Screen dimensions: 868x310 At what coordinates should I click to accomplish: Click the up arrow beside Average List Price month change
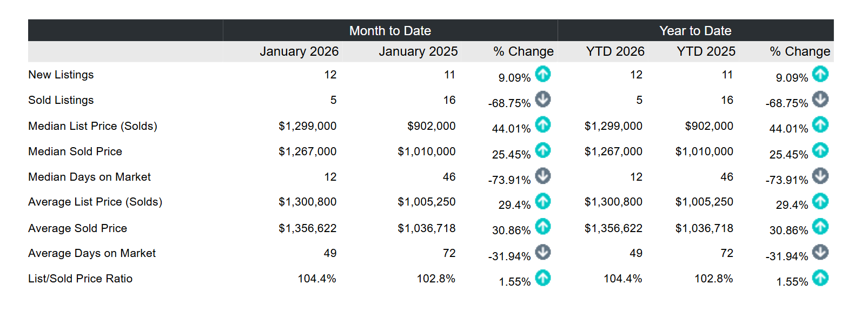click(x=542, y=201)
